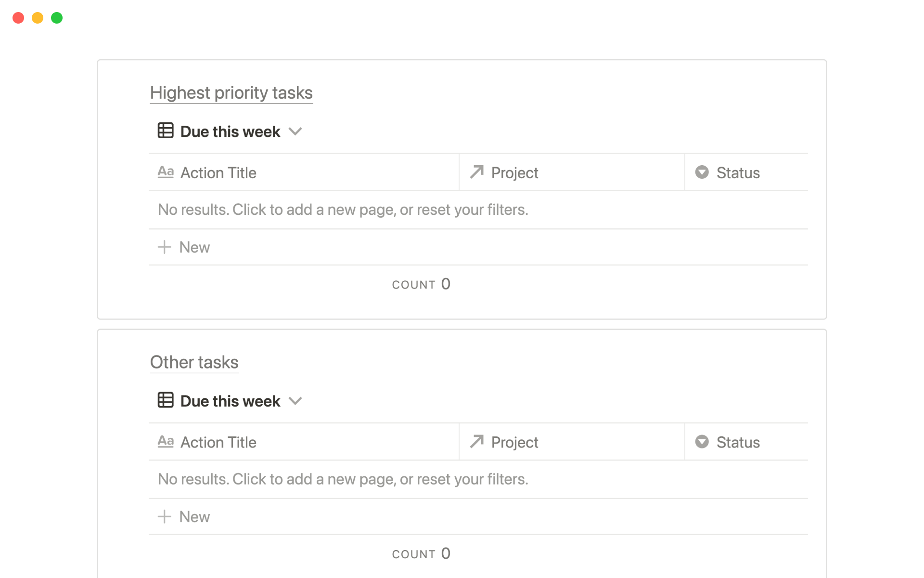Image resolution: width=924 pixels, height=578 pixels.
Task: Open Due this week view menu in first section
Action: point(230,131)
